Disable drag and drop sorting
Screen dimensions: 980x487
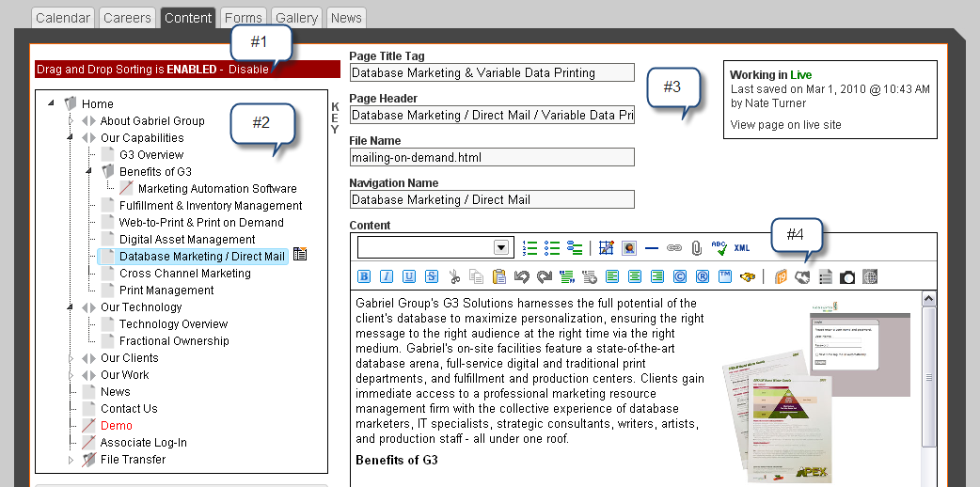(x=248, y=70)
